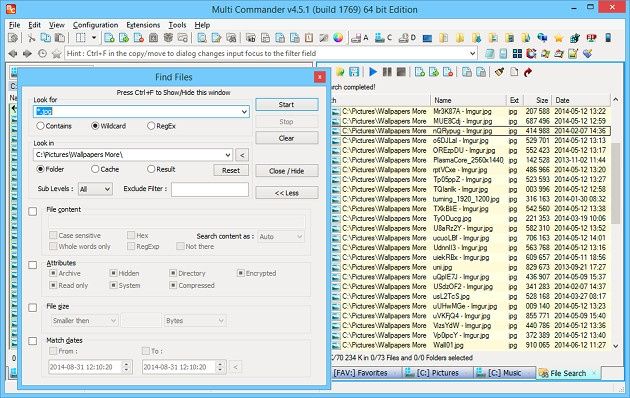This screenshot has width=630, height=398.
Task: Click the red curved arrow icon
Action: [528, 72]
